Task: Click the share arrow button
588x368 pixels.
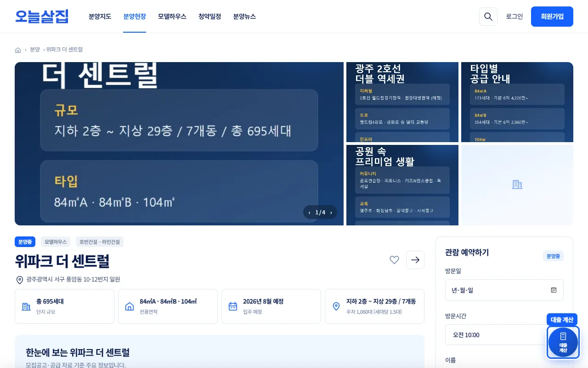Action: click(x=415, y=260)
